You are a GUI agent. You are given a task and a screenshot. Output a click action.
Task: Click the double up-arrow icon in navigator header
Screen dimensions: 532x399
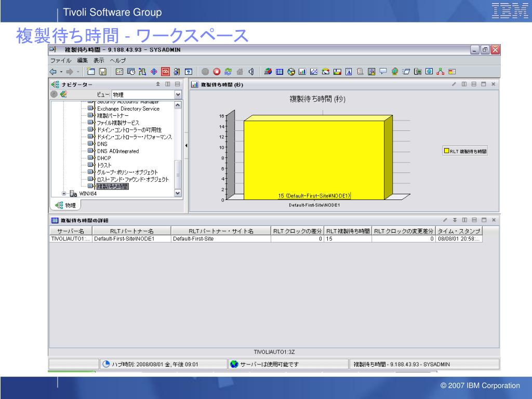click(x=158, y=84)
